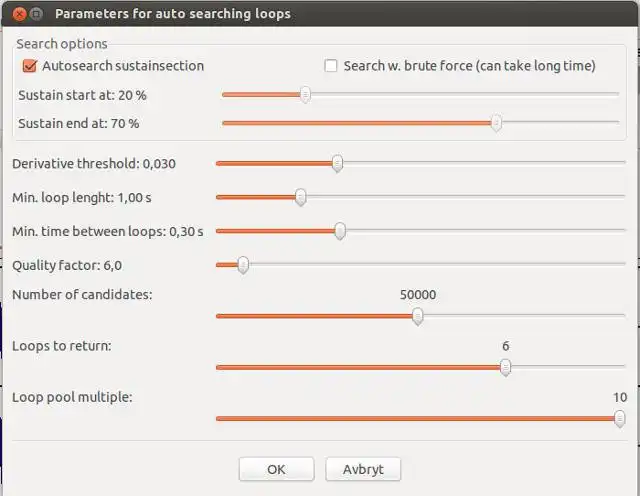Click the Min. loop length slider handle
Screen dimensions: 640x496
point(300,197)
